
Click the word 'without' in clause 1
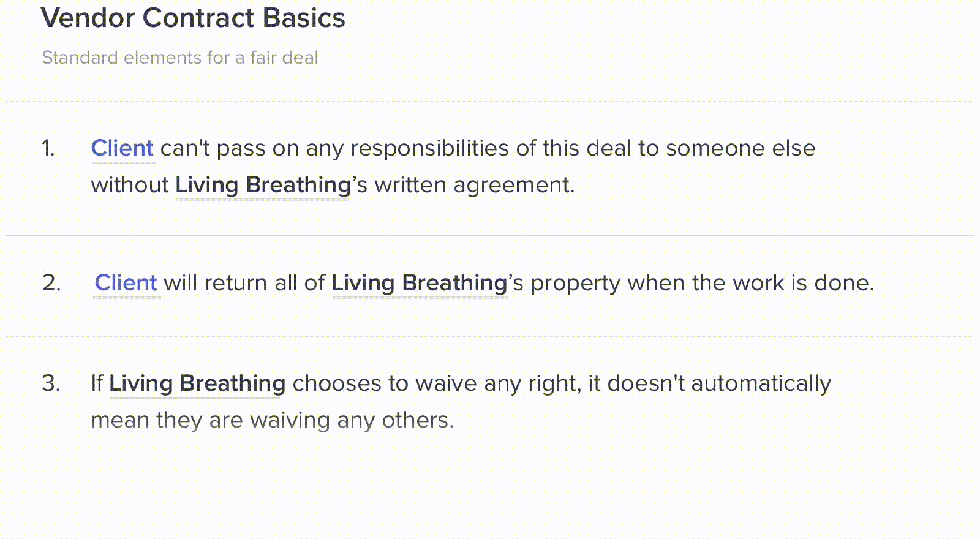[x=130, y=186]
